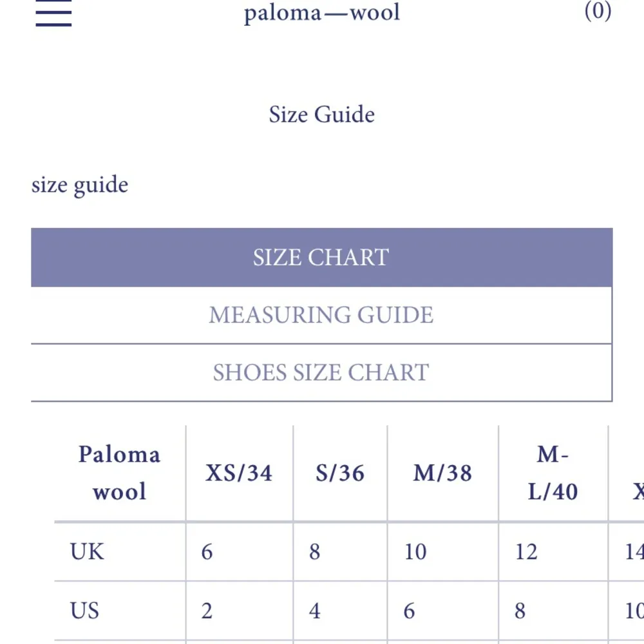This screenshot has width=644, height=644.
Task: Click UK size 6 under XS/34
Action: [206, 552]
